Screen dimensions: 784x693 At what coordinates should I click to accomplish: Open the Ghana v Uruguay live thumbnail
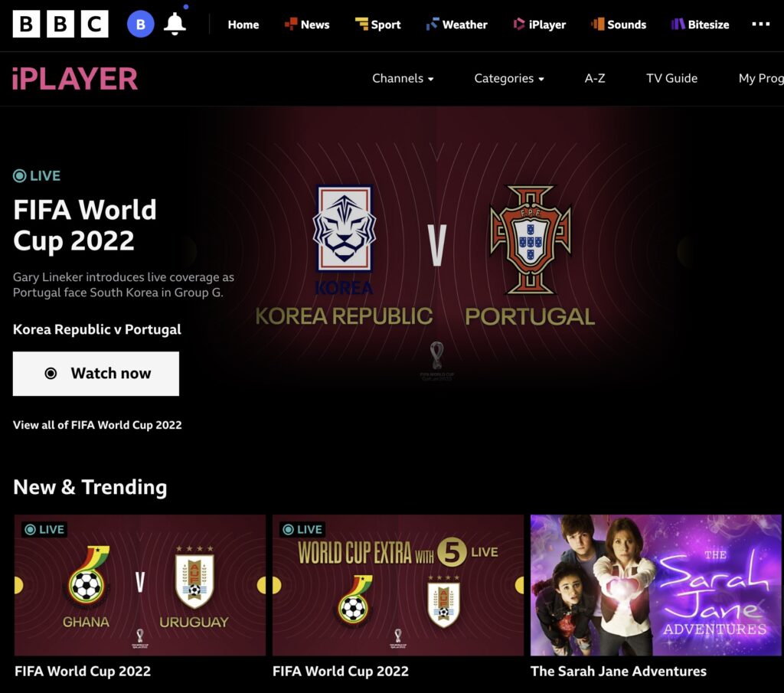pyautogui.click(x=140, y=585)
